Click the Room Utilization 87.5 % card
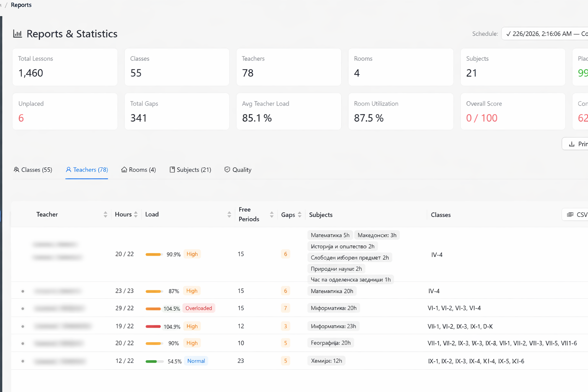The image size is (588, 392). [401, 111]
